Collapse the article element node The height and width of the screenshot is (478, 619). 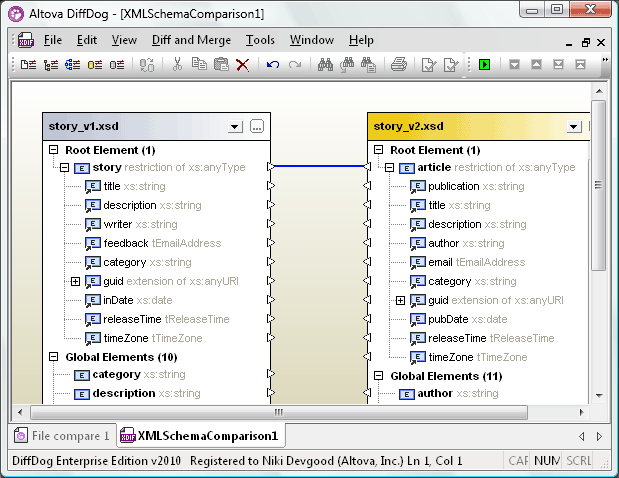390,168
